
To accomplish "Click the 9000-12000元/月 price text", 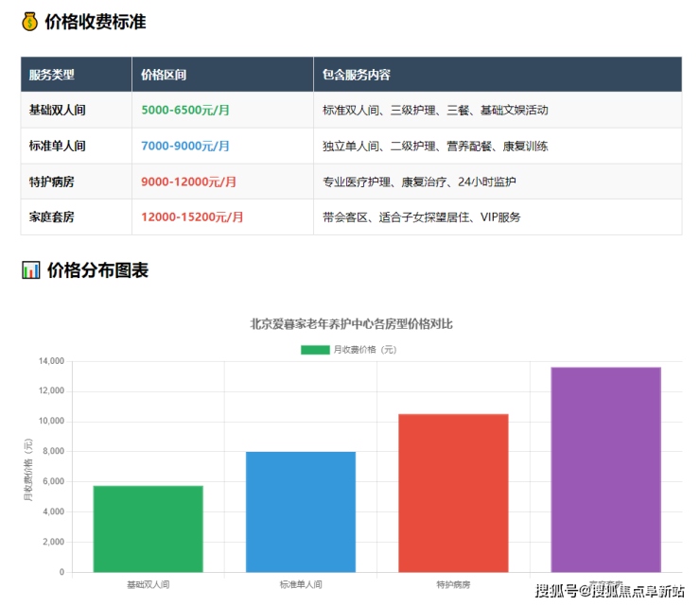I will [189, 182].
